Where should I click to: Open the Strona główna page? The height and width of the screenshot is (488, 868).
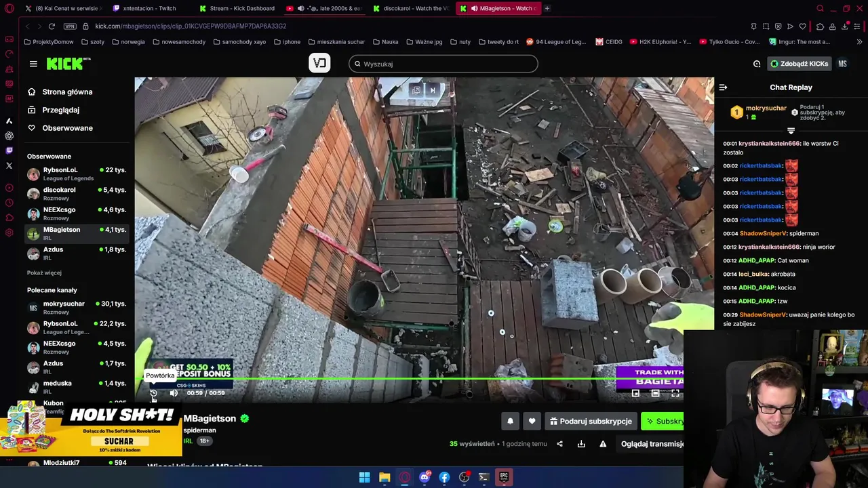67,91
